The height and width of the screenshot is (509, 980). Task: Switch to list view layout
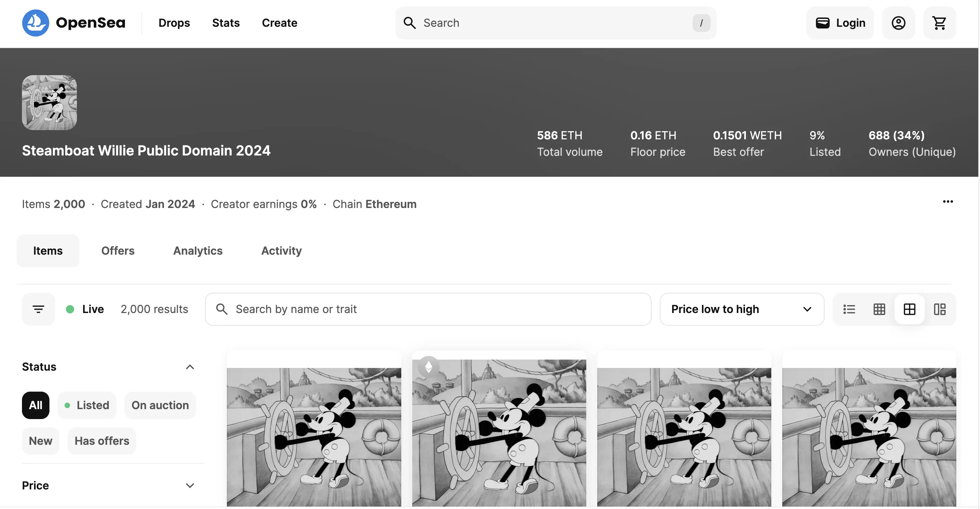tap(849, 309)
